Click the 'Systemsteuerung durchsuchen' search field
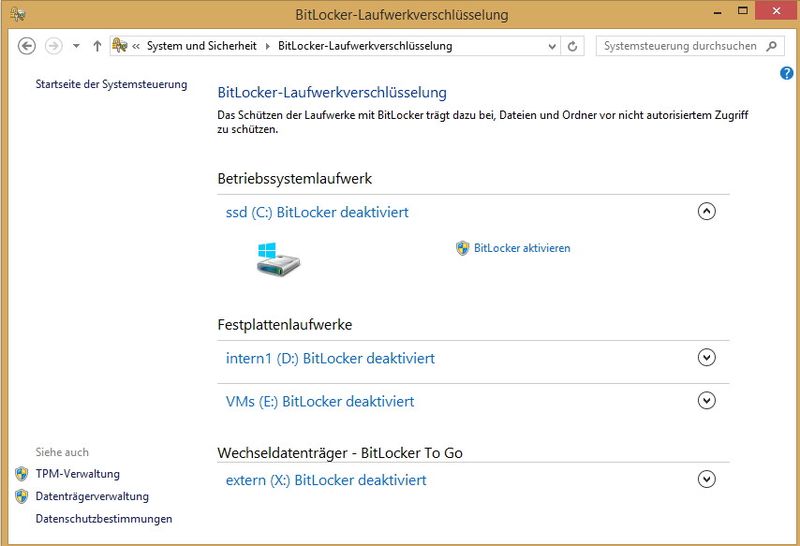Viewport: 800px width, 546px height. (690, 46)
